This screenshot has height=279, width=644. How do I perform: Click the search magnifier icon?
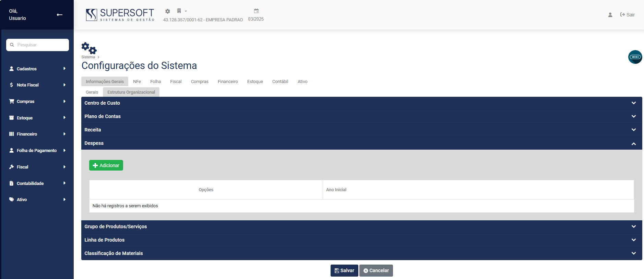click(x=12, y=45)
